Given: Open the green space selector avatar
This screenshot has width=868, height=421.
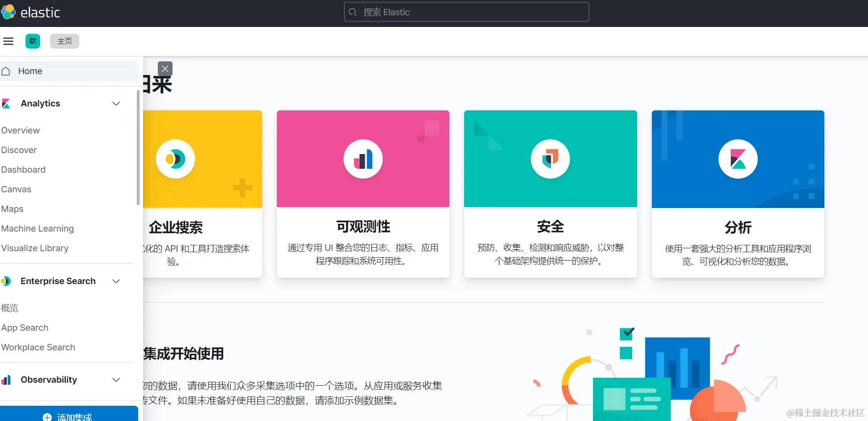Looking at the screenshot, I should tap(33, 41).
